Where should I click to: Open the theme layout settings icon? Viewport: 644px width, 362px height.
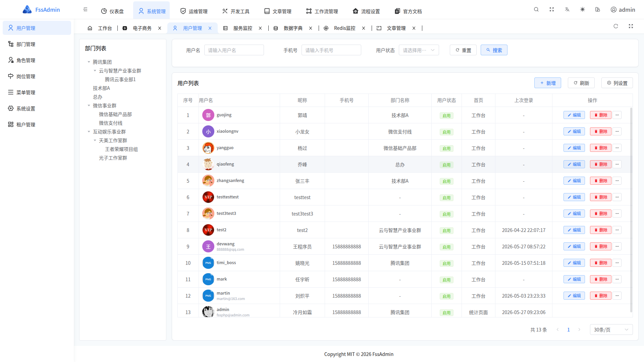[598, 9]
